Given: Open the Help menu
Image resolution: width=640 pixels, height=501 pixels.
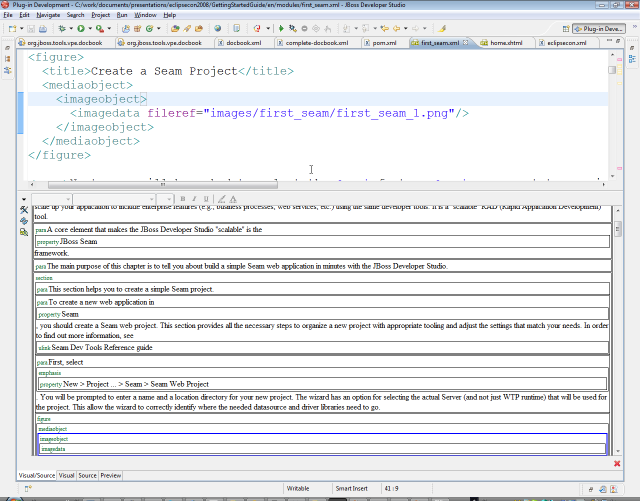Looking at the screenshot, I should [169, 15].
